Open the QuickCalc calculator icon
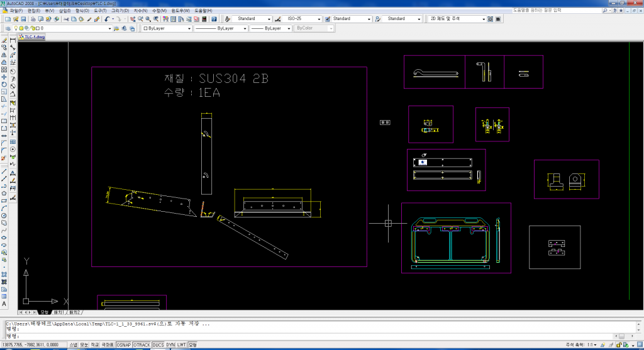This screenshot has height=350, width=644. pos(204,19)
